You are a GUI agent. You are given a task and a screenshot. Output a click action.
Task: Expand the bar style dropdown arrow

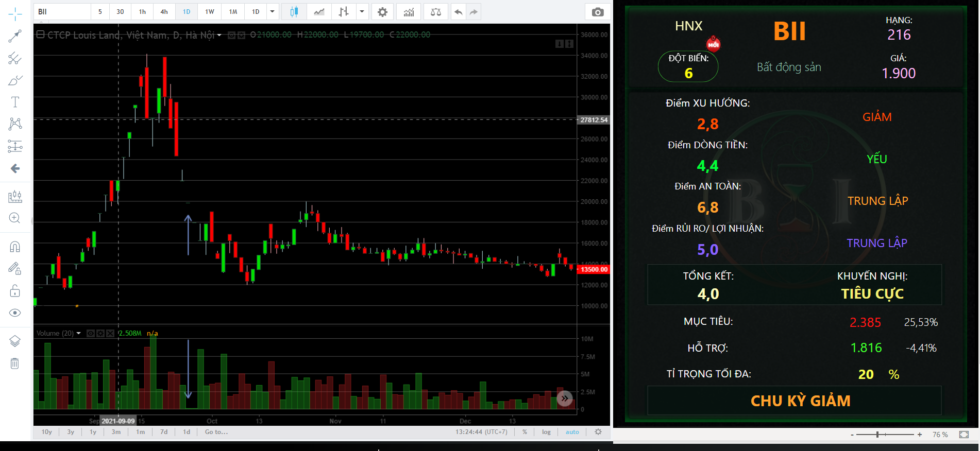pos(362,12)
